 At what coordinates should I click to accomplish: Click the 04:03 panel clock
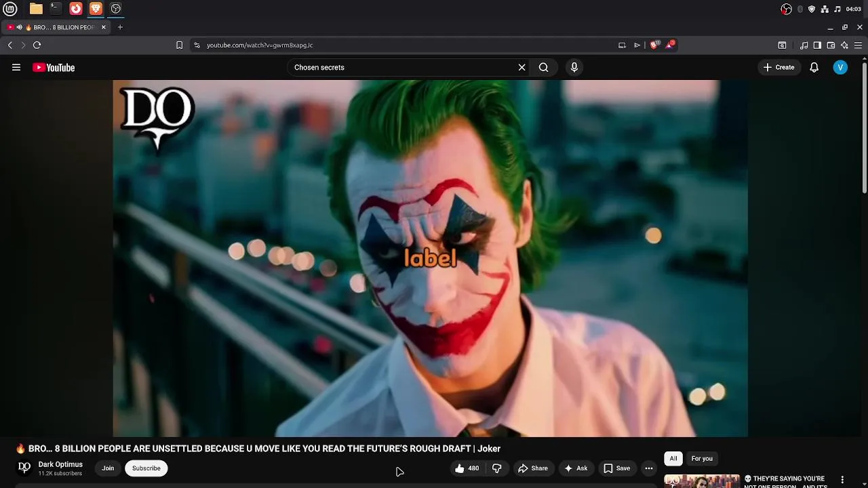coord(853,9)
